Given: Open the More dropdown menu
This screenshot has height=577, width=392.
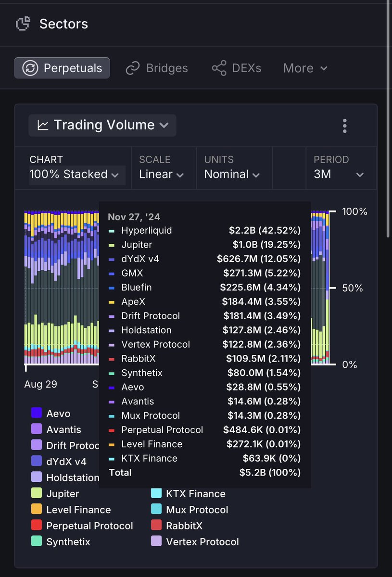Looking at the screenshot, I should coord(305,68).
